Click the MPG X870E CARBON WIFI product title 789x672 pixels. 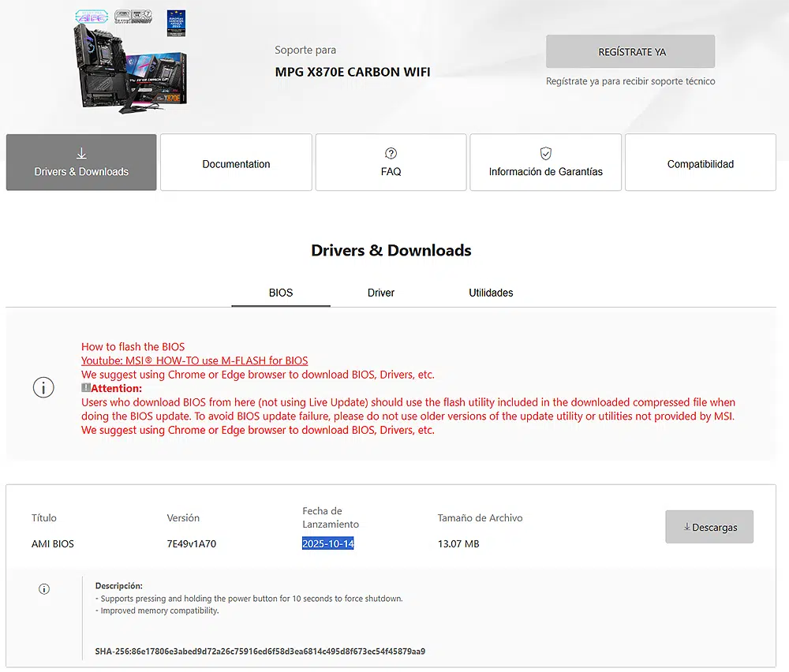pos(352,72)
